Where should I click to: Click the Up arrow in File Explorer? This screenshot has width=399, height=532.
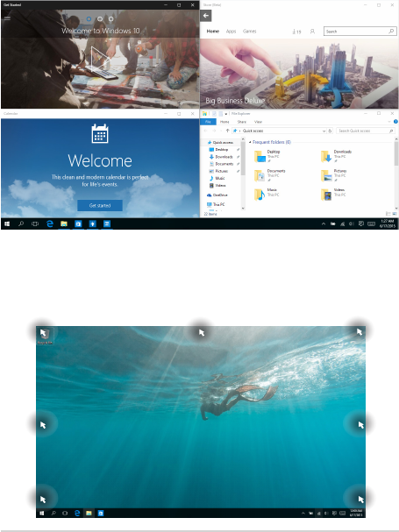pyautogui.click(x=227, y=131)
